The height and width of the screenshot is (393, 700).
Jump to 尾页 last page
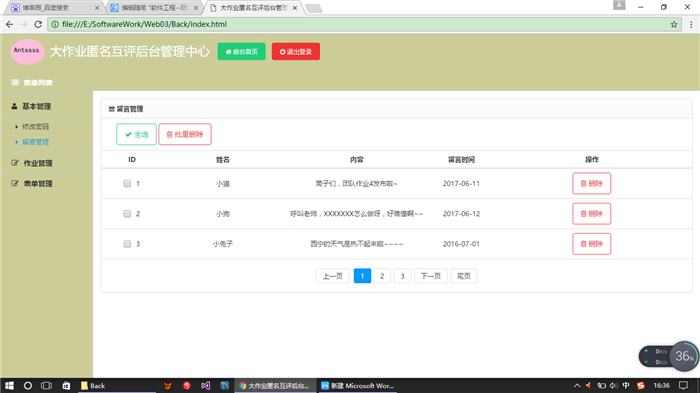click(x=464, y=276)
